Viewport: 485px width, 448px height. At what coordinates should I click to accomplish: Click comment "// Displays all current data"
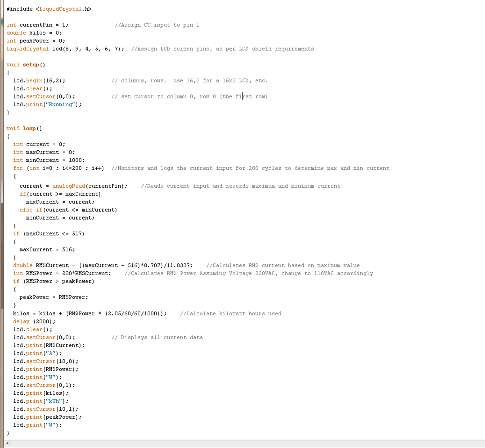click(157, 337)
